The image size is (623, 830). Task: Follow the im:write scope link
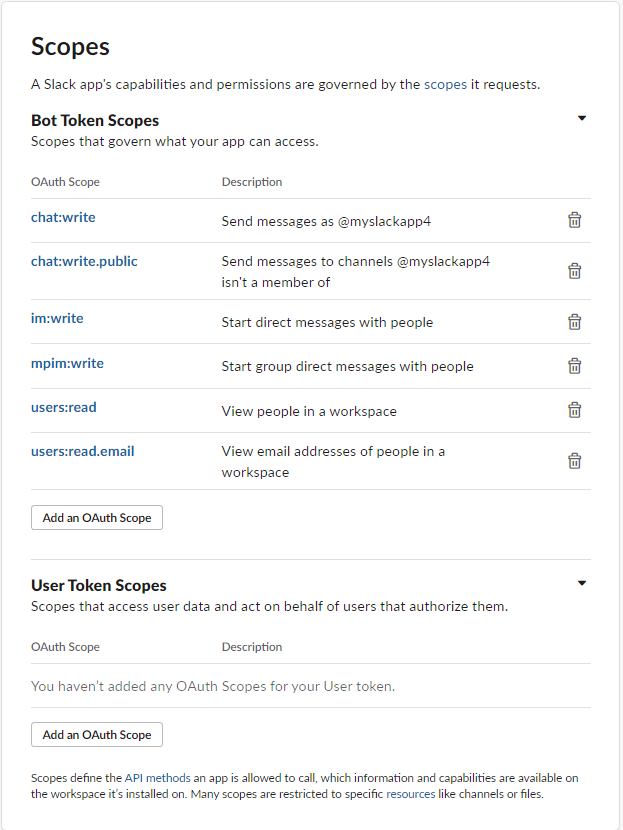57,319
